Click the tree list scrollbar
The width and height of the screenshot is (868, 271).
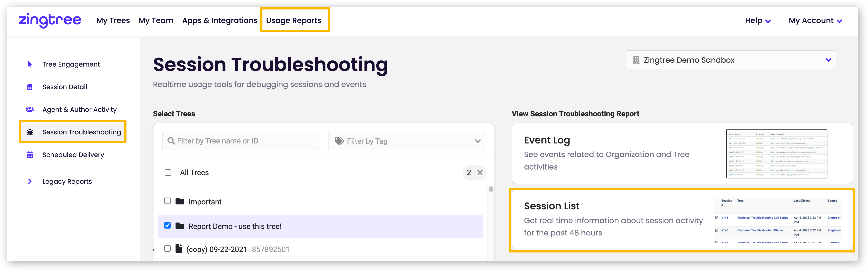tap(491, 189)
